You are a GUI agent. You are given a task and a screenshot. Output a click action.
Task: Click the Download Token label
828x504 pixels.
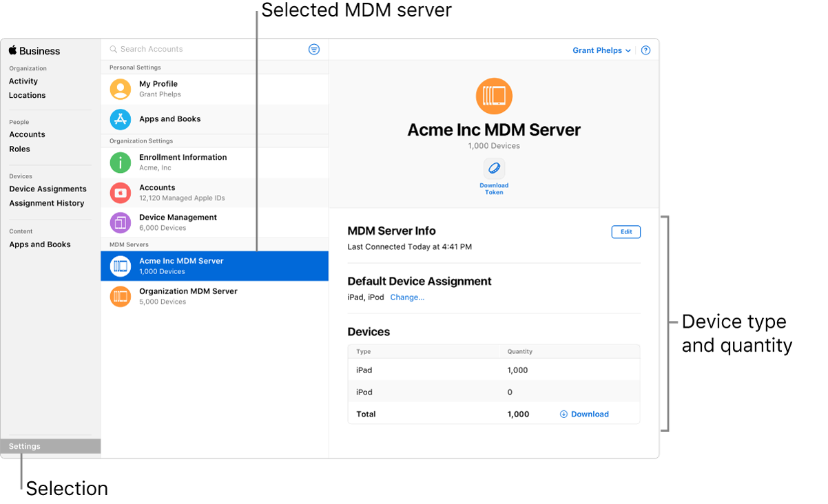tap(494, 189)
